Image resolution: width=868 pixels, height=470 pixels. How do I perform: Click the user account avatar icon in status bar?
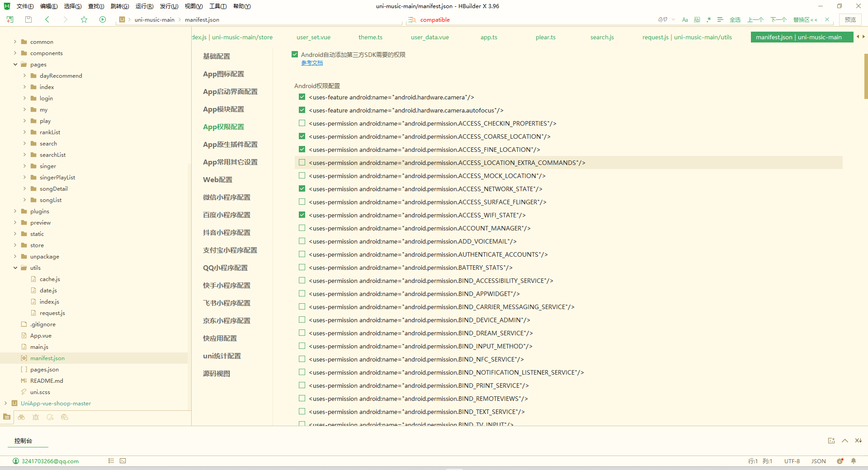[x=16, y=461]
